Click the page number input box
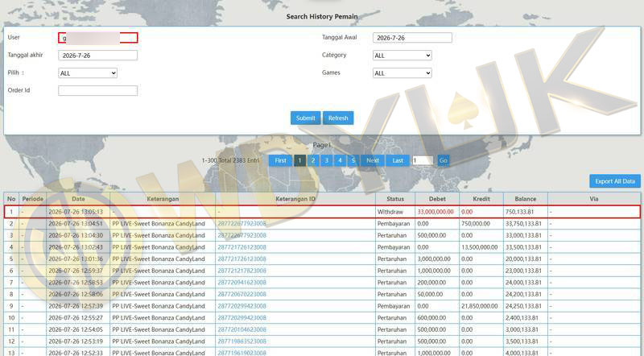644x356 pixels. click(x=423, y=161)
